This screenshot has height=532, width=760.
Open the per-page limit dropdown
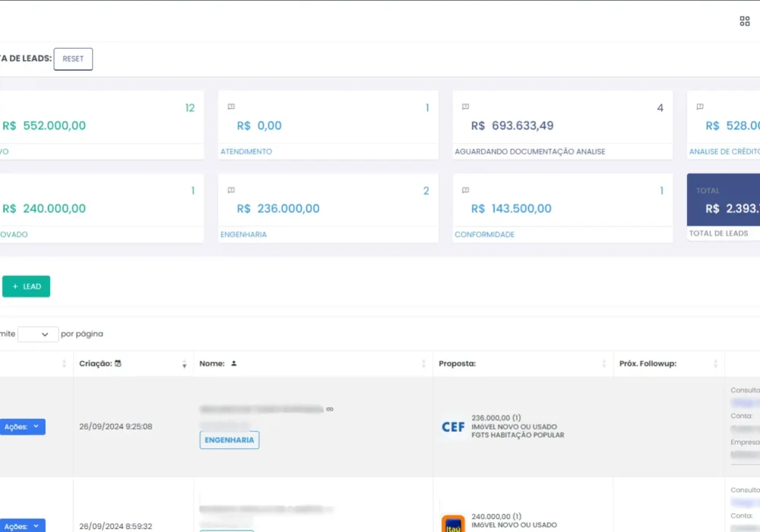(36, 334)
